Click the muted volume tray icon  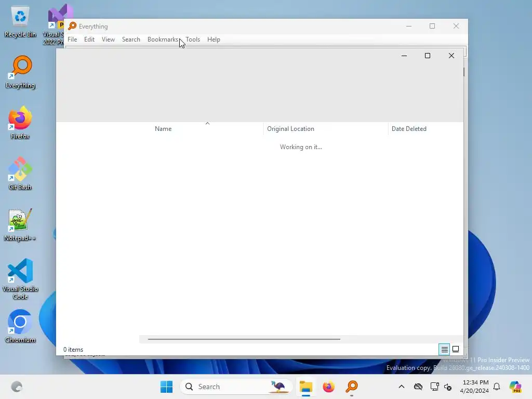pyautogui.click(x=448, y=387)
